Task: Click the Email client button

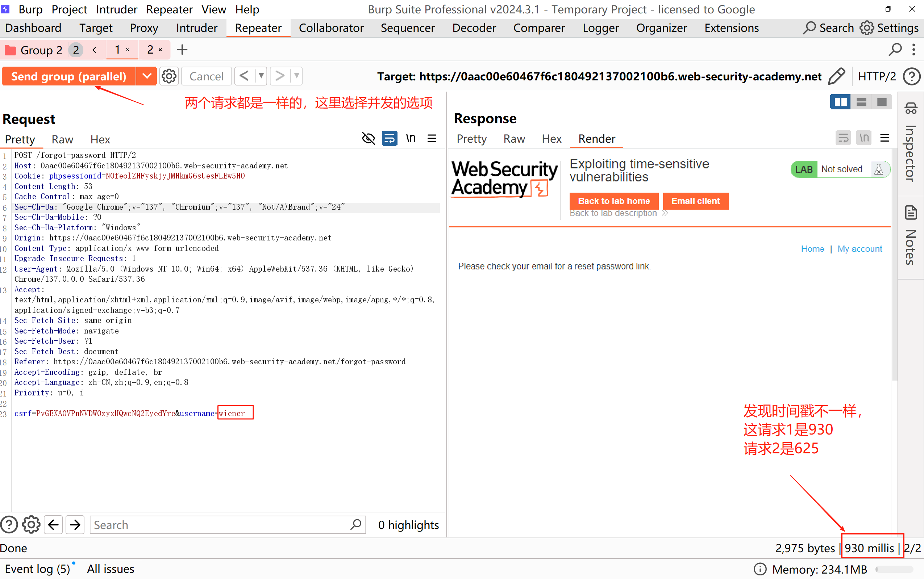Action: [695, 201]
